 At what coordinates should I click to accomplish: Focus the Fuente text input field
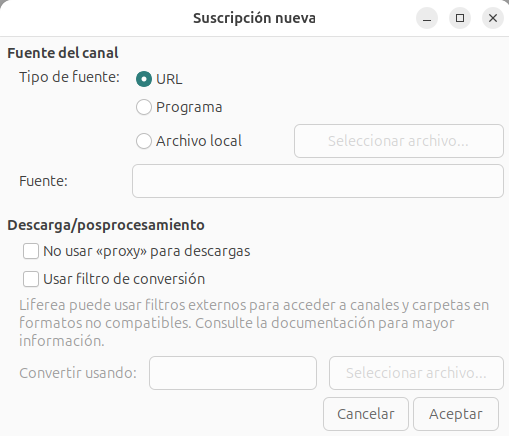point(318,181)
